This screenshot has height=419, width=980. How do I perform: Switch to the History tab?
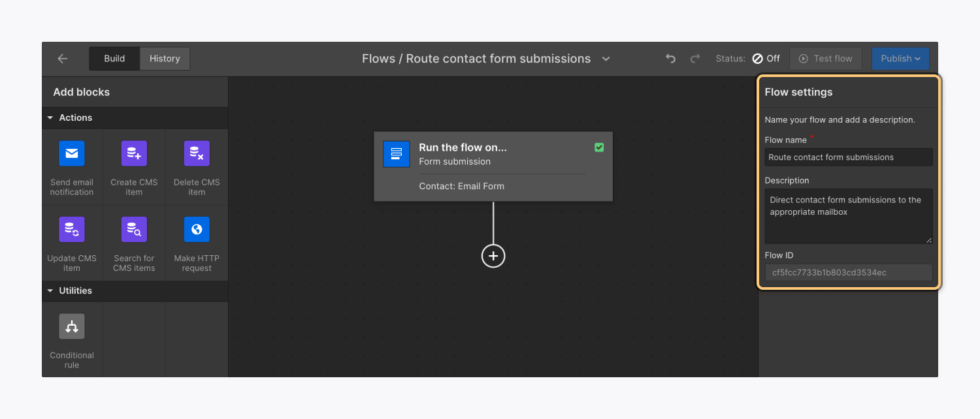pyautogui.click(x=164, y=58)
